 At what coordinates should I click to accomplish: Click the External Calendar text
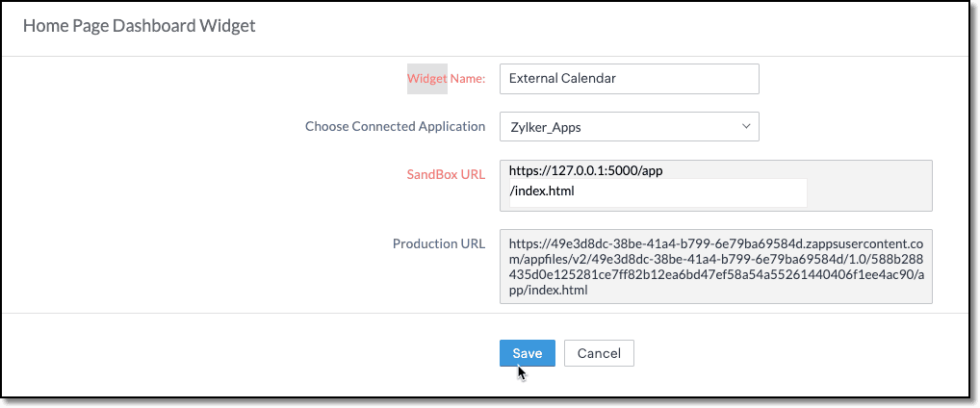click(562, 79)
